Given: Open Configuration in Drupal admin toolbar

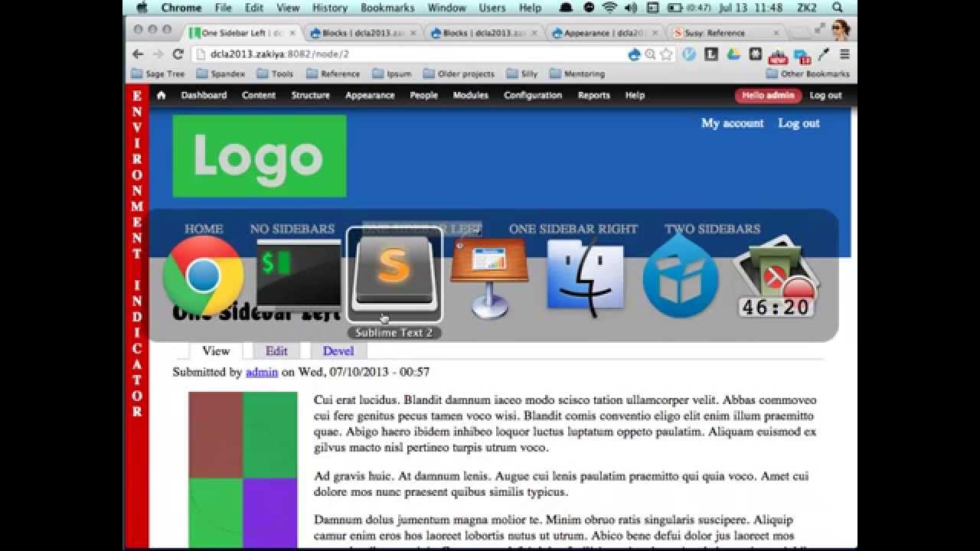Looking at the screenshot, I should 533,96.
